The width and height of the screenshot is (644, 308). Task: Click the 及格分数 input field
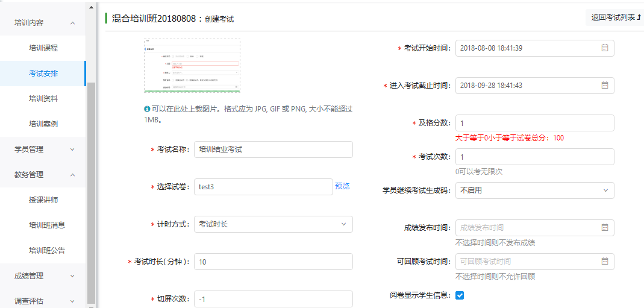pyautogui.click(x=534, y=123)
